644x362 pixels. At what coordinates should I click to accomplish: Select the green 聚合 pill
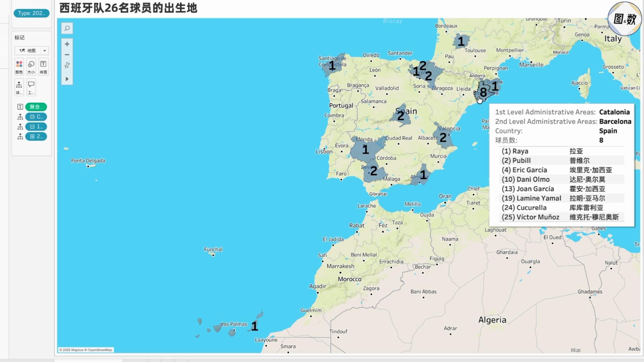pos(36,107)
